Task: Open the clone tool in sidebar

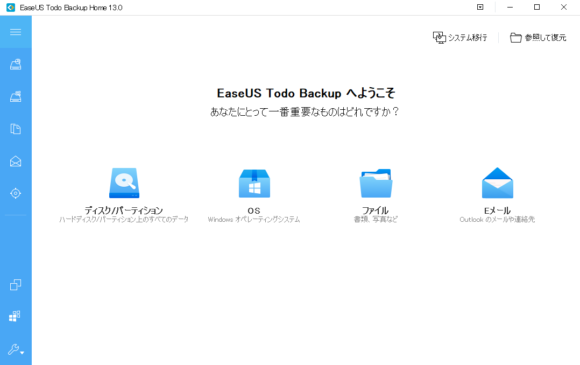Action: [x=16, y=284]
